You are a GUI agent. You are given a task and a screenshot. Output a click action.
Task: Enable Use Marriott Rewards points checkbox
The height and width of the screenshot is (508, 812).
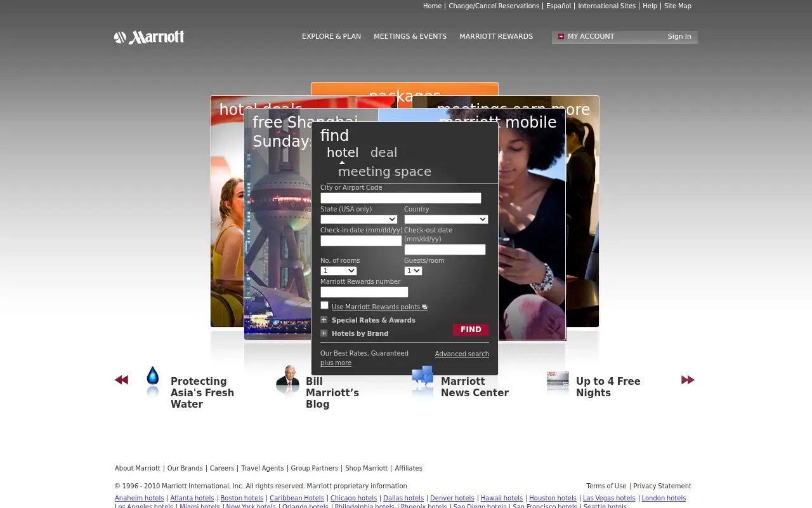[324, 305]
